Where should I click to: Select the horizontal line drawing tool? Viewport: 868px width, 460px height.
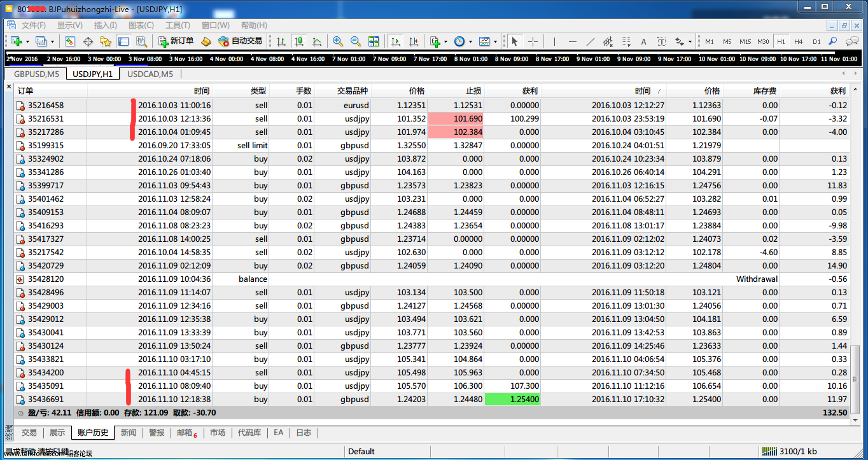(573, 41)
